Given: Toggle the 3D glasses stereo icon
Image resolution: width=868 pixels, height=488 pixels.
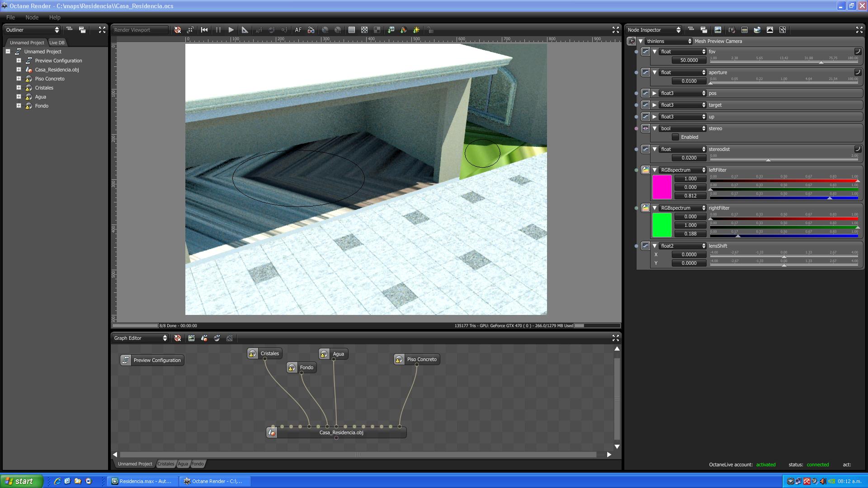Looking at the screenshot, I should 311,30.
